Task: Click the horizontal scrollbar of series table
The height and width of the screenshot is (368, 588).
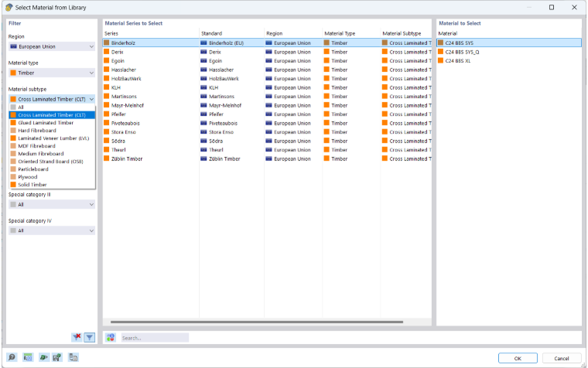Action: pyautogui.click(x=257, y=322)
